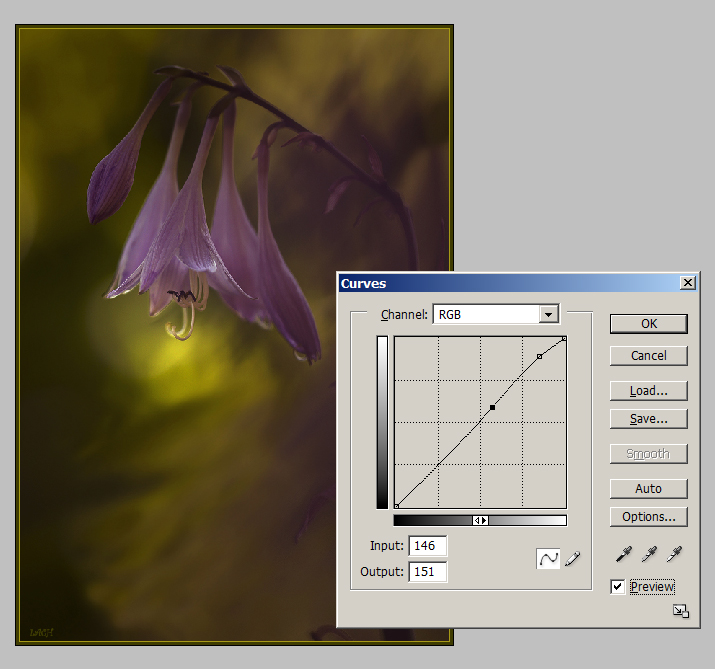Select the selected middle curve point
The width and height of the screenshot is (715, 669).
click(x=493, y=408)
